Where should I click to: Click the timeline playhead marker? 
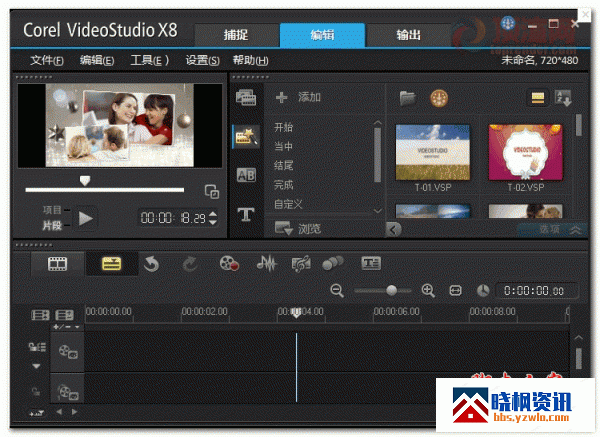pos(296,313)
